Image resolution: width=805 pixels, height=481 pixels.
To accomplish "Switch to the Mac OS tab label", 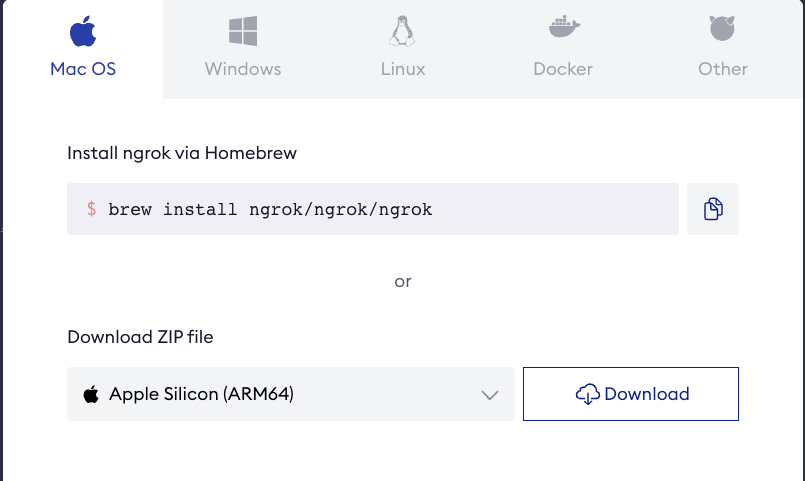I will 83,69.
